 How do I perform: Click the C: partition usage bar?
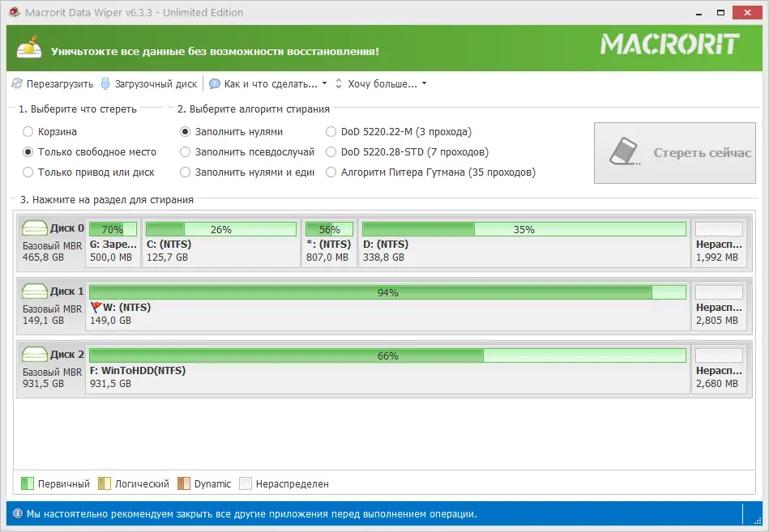point(220,228)
